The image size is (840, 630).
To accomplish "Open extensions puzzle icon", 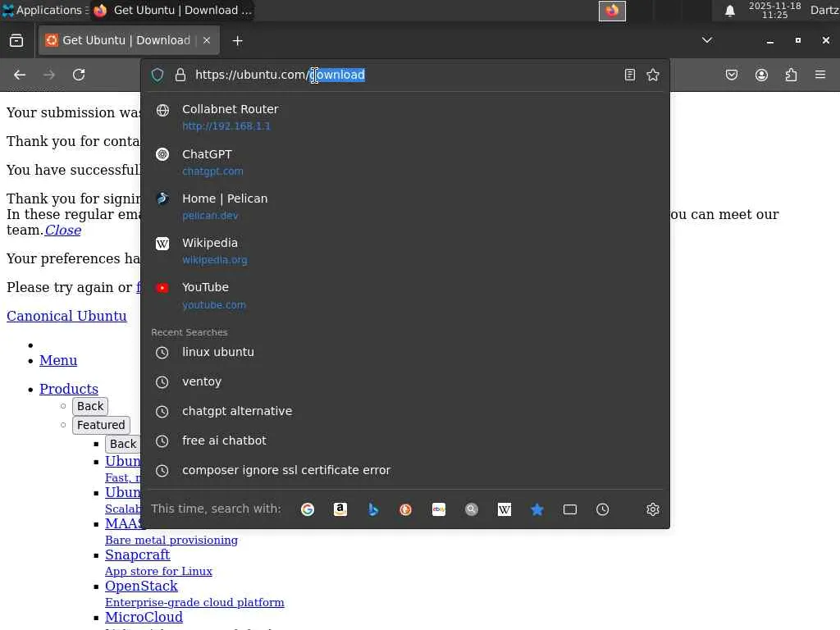I will pos(792,75).
